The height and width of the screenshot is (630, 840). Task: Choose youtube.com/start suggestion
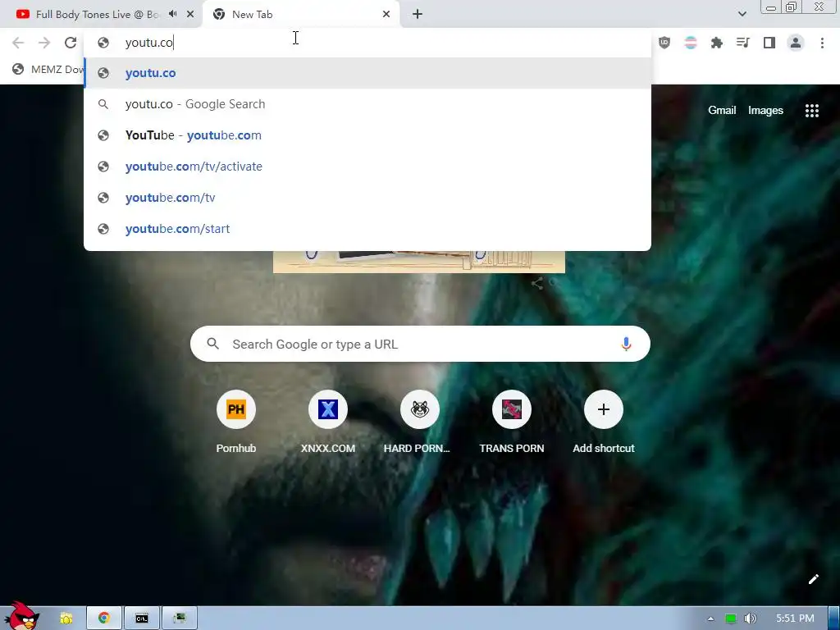(367, 228)
